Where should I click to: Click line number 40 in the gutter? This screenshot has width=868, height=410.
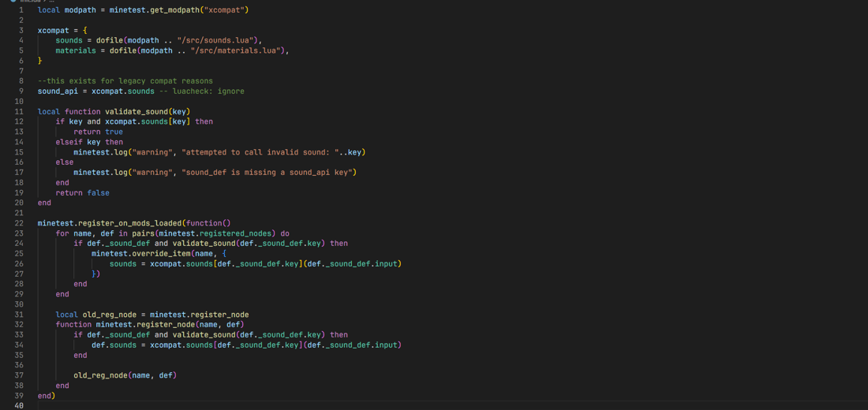tap(21, 406)
